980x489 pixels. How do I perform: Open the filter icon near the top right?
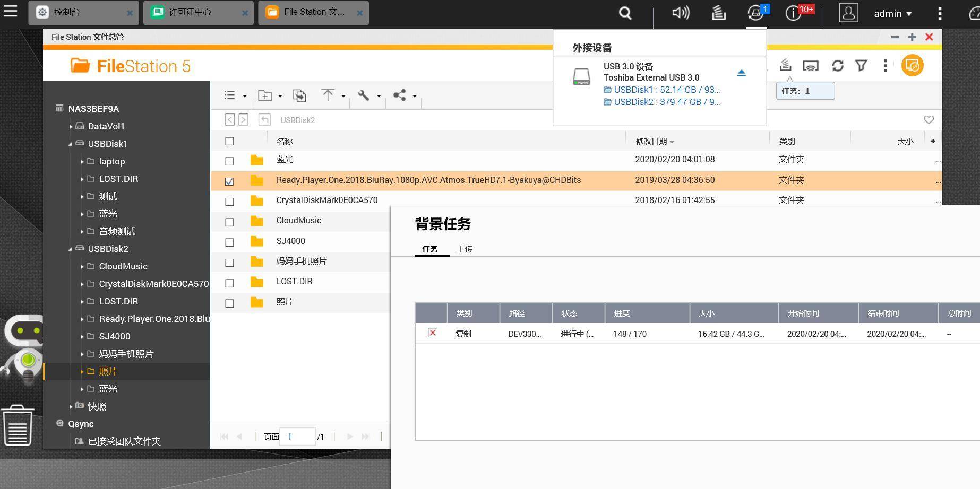click(861, 65)
